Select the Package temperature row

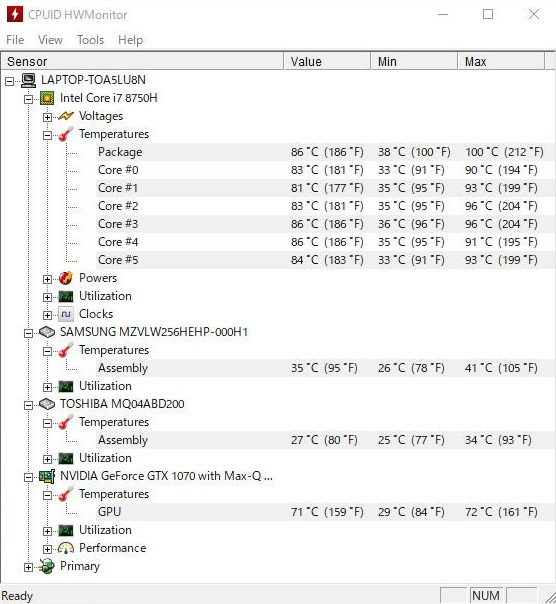click(325, 152)
